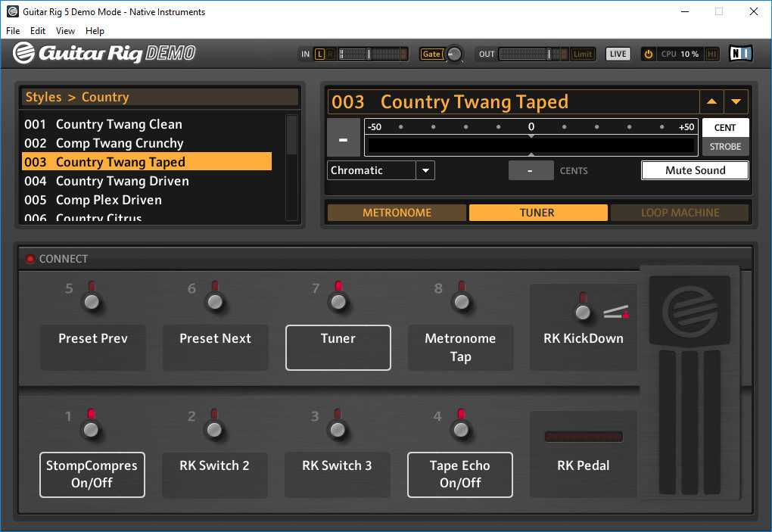Open the Chromatic tuning dropdown
The height and width of the screenshot is (532, 772).
coord(425,170)
